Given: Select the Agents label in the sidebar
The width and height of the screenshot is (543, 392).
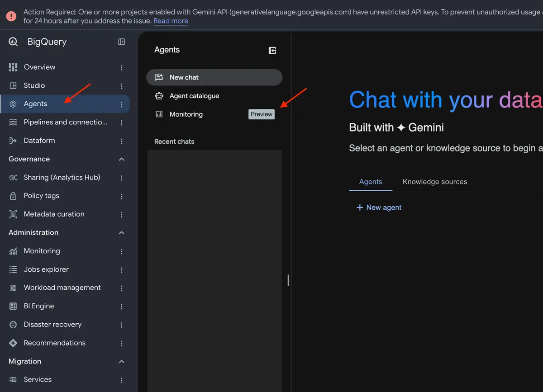Looking at the screenshot, I should click(x=36, y=104).
